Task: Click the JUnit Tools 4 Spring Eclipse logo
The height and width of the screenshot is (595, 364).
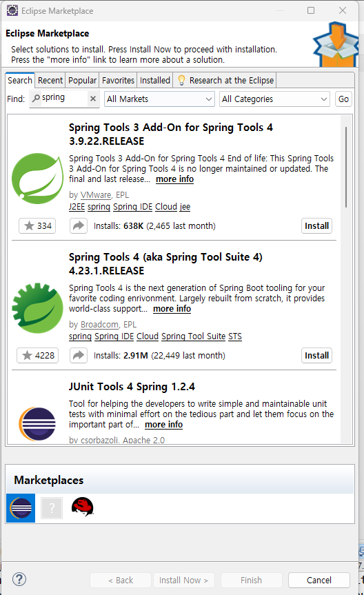Action: [37, 423]
